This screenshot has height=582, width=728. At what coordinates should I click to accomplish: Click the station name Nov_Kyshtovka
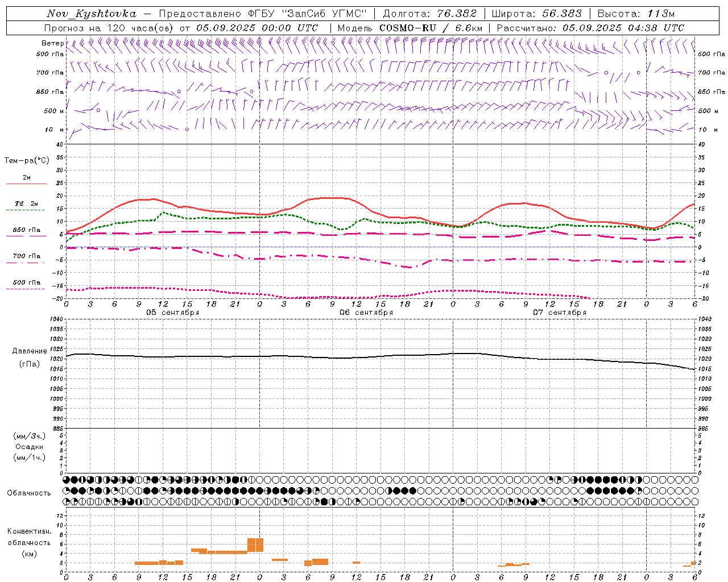92,14
